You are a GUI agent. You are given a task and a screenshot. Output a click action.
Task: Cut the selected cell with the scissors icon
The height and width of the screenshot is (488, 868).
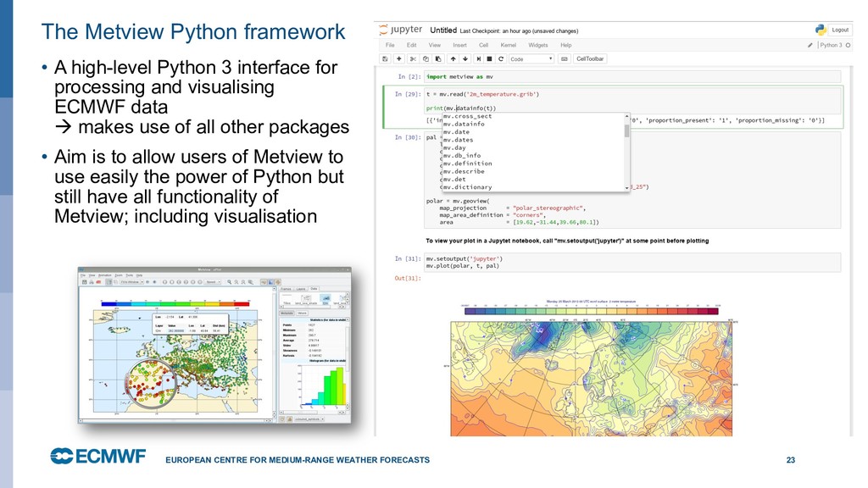(413, 59)
